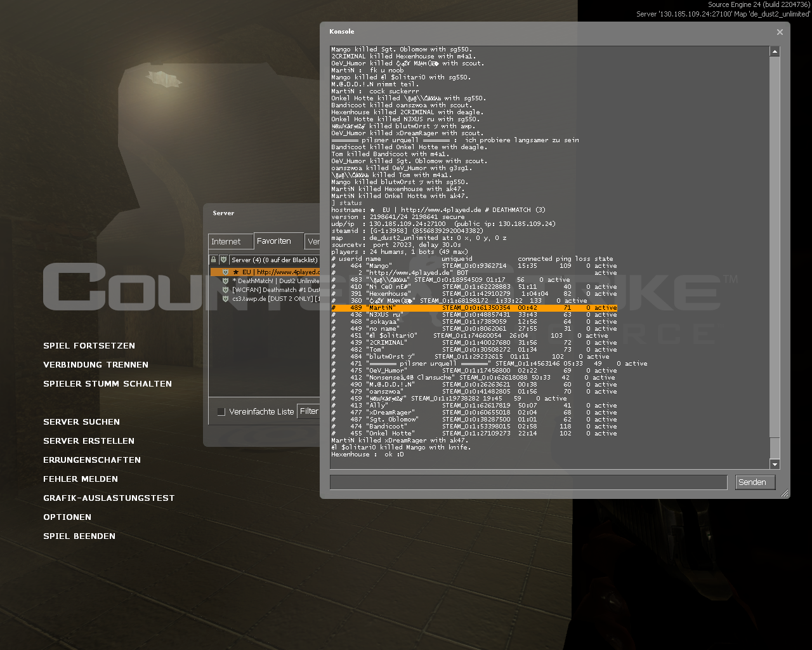Select the cs3.tawp.de DUST 2 ONLY server
Image resolution: width=812 pixels, height=650 pixels.
point(265,298)
